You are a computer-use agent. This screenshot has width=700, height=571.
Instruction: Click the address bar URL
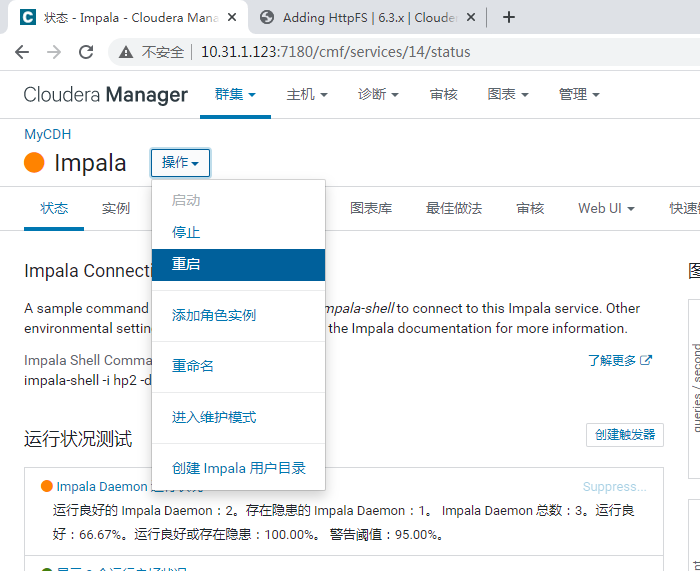coord(335,52)
